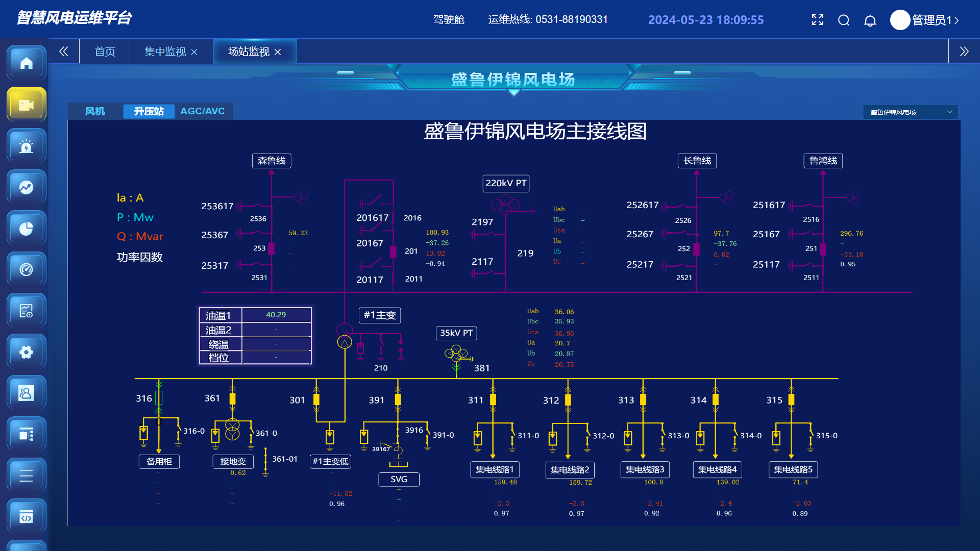The height and width of the screenshot is (551, 980).
Task: Select the 首页 tab
Action: tap(105, 52)
